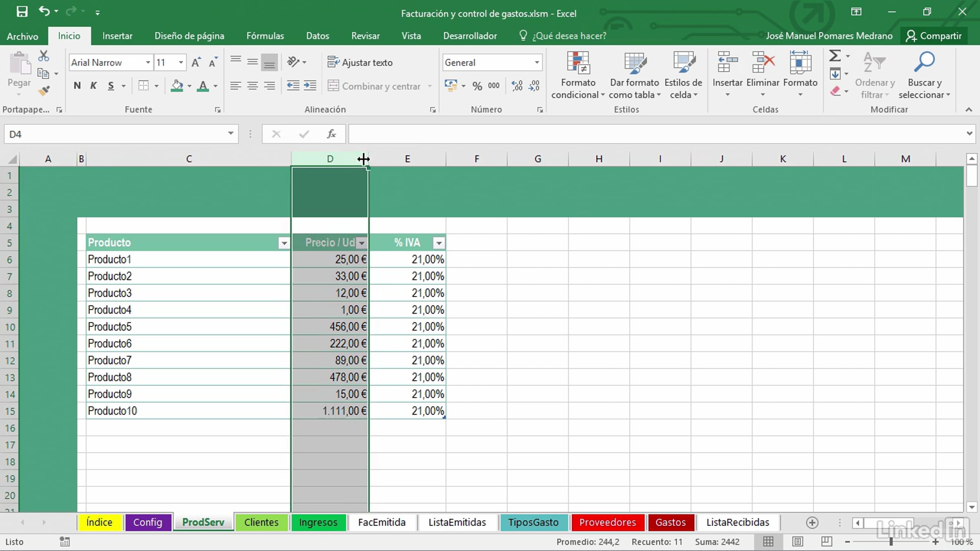980x551 pixels.
Task: Cut selection with the scissors icon
Action: pos(43,56)
